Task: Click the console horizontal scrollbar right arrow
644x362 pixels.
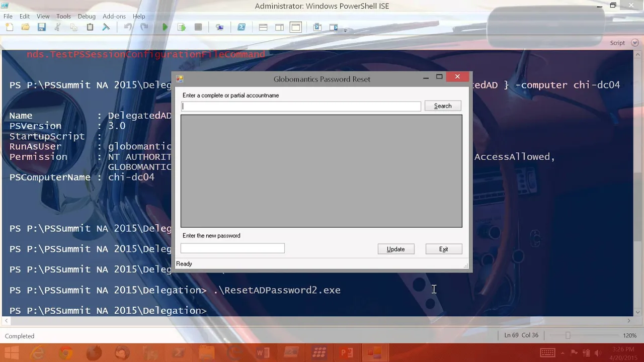Action: point(628,320)
